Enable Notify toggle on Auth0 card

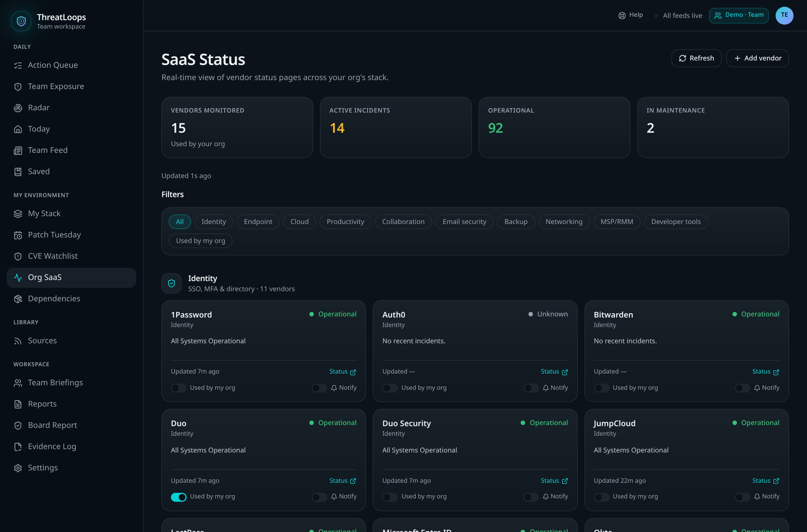point(531,388)
